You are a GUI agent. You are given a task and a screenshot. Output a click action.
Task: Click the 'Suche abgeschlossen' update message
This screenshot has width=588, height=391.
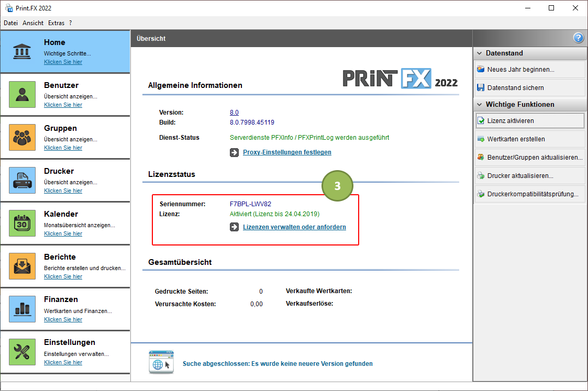pyautogui.click(x=278, y=364)
